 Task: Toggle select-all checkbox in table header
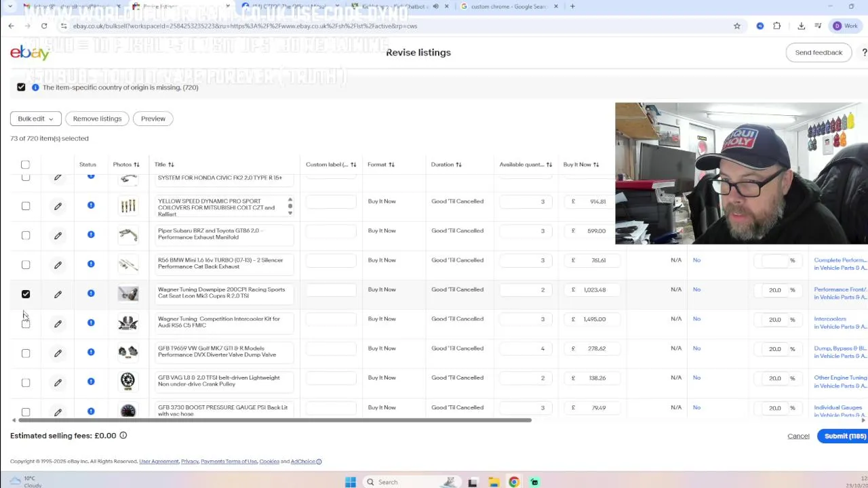pos(25,164)
